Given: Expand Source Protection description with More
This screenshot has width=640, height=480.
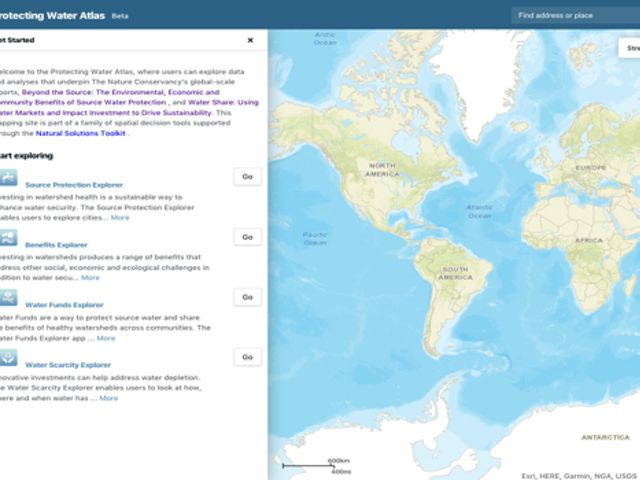Looking at the screenshot, I should click(120, 217).
